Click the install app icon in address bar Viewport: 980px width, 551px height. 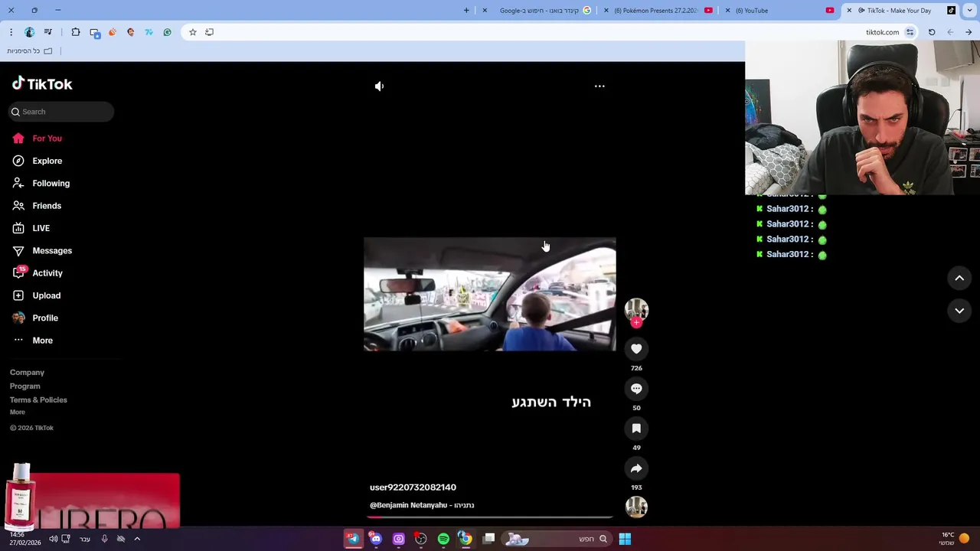click(x=209, y=32)
